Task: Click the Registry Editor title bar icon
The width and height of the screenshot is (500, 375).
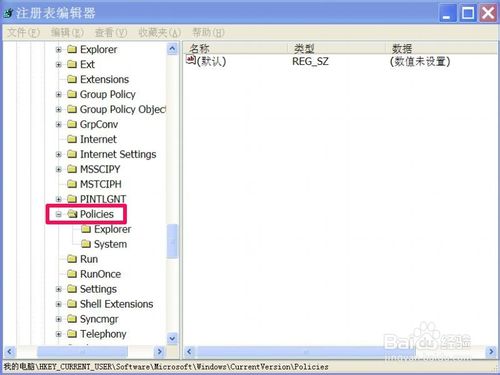Action: coord(8,13)
